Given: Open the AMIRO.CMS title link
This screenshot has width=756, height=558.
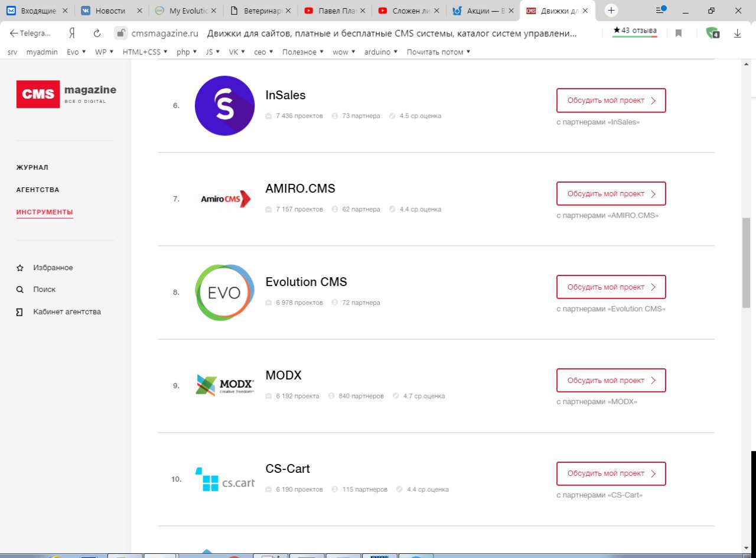Looking at the screenshot, I should 301,189.
